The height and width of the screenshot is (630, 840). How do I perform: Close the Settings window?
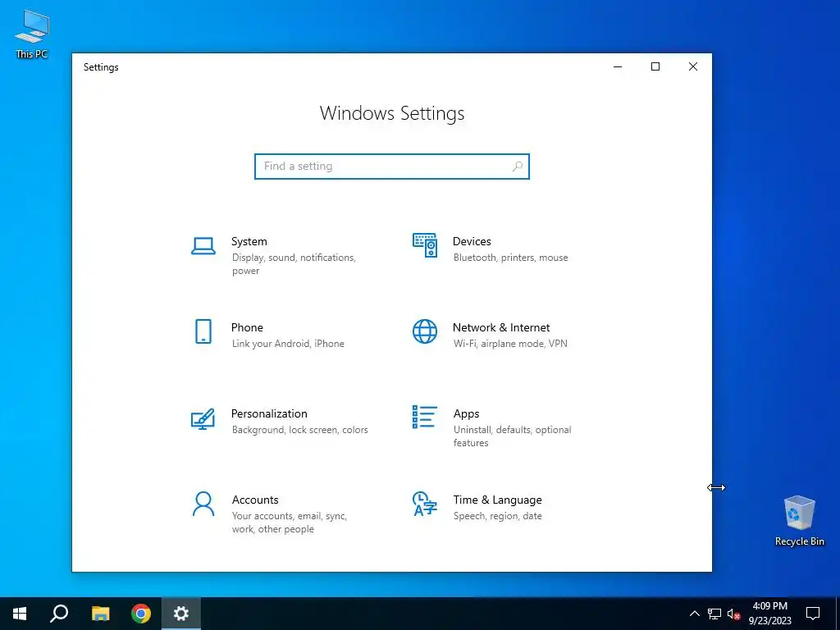[x=693, y=66]
